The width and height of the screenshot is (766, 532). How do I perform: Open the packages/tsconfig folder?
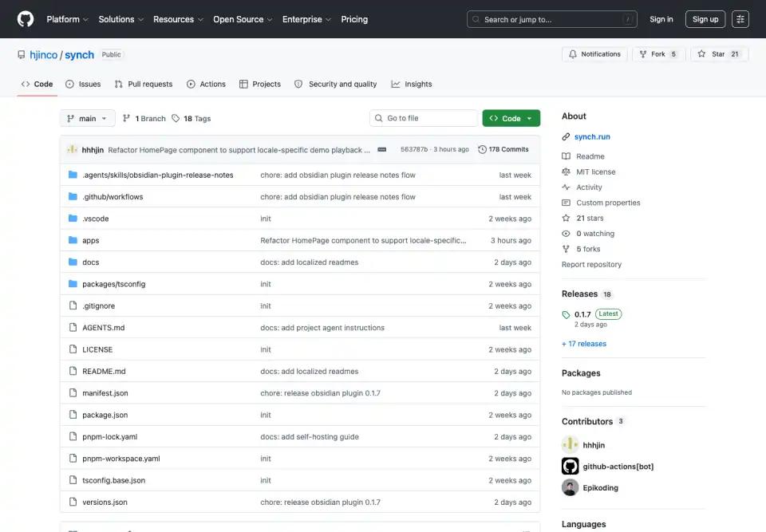113,284
